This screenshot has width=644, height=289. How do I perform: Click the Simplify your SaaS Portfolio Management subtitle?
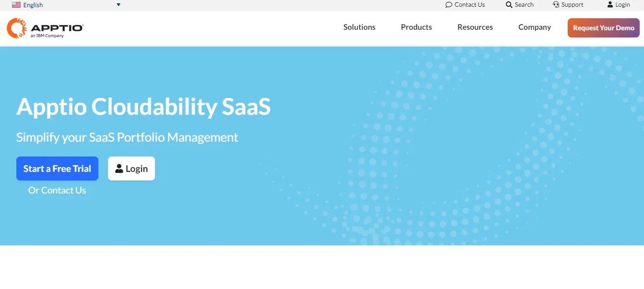(x=127, y=137)
